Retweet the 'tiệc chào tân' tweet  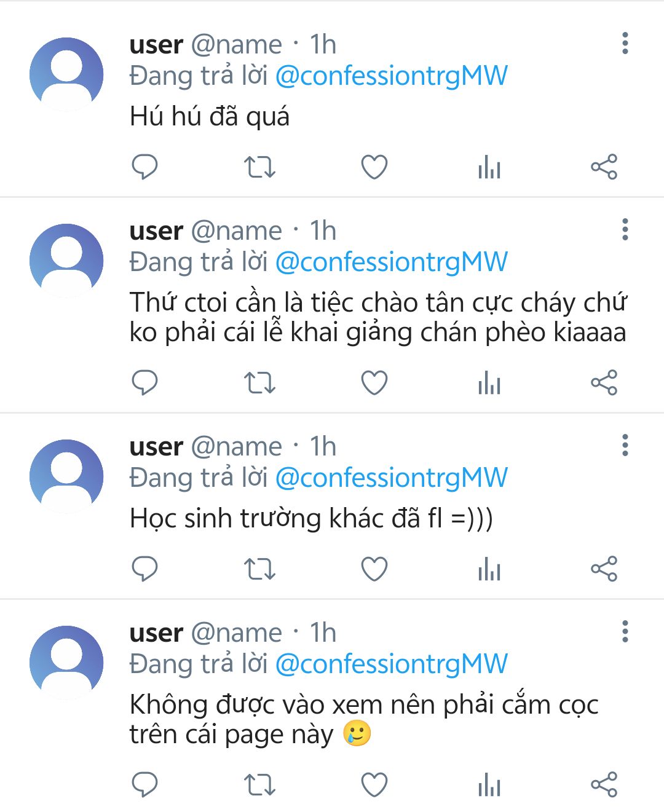[x=259, y=383]
